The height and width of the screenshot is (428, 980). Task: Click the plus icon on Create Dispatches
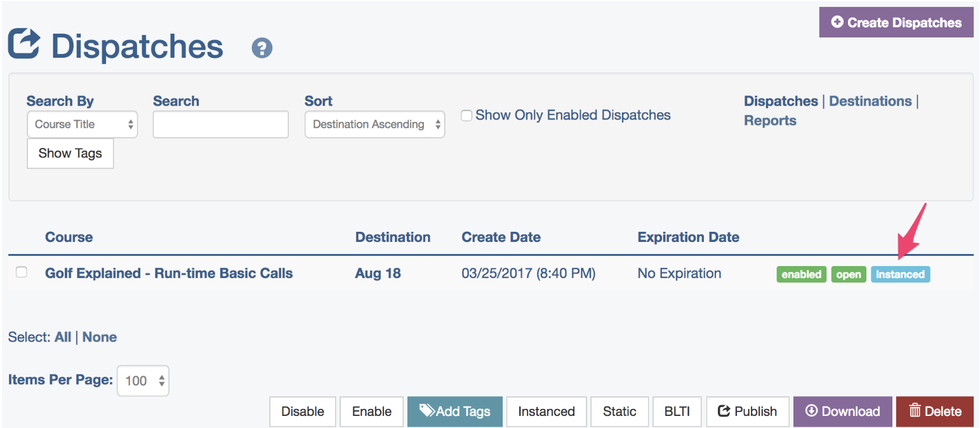coord(837,22)
